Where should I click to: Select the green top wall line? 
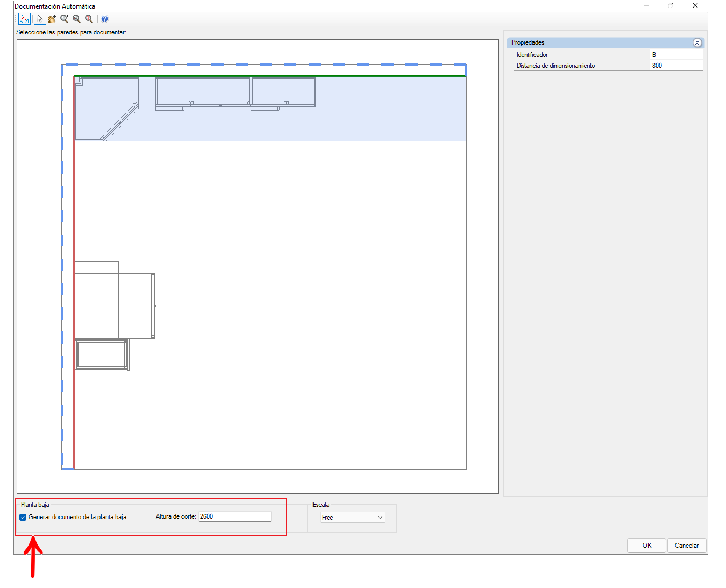tap(270, 76)
